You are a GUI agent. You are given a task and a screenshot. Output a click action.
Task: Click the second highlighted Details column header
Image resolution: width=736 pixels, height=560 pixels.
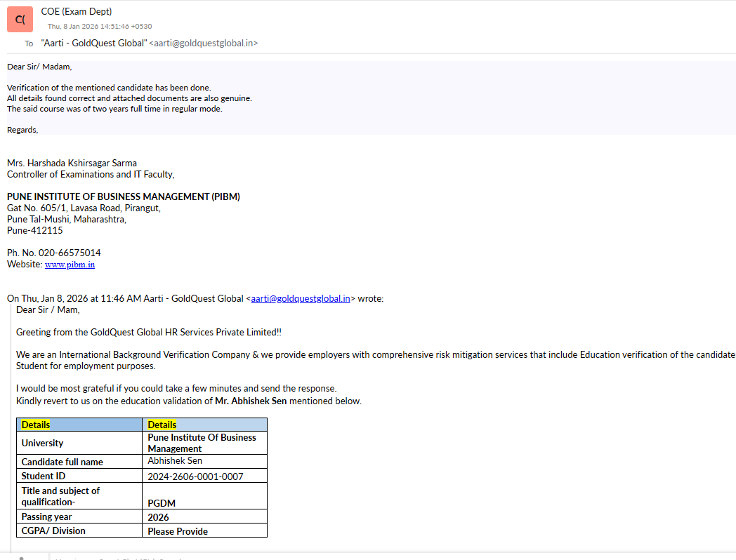[162, 425]
